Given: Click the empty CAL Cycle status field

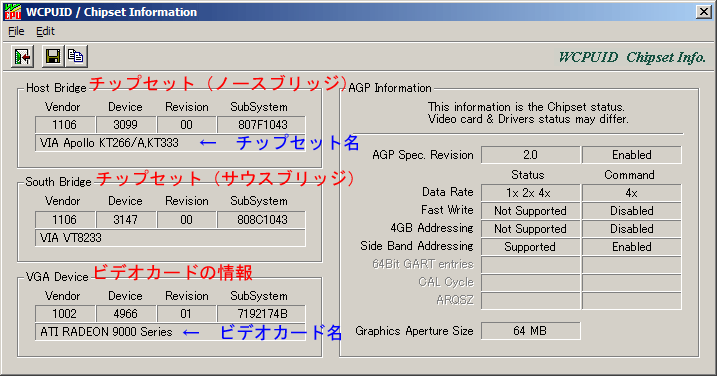Looking at the screenshot, I should click(x=530, y=283).
